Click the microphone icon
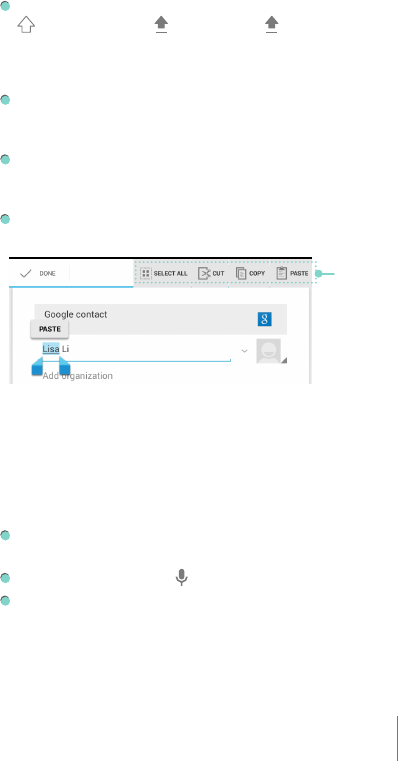Viewport: 398px width, 761px height. [182, 577]
